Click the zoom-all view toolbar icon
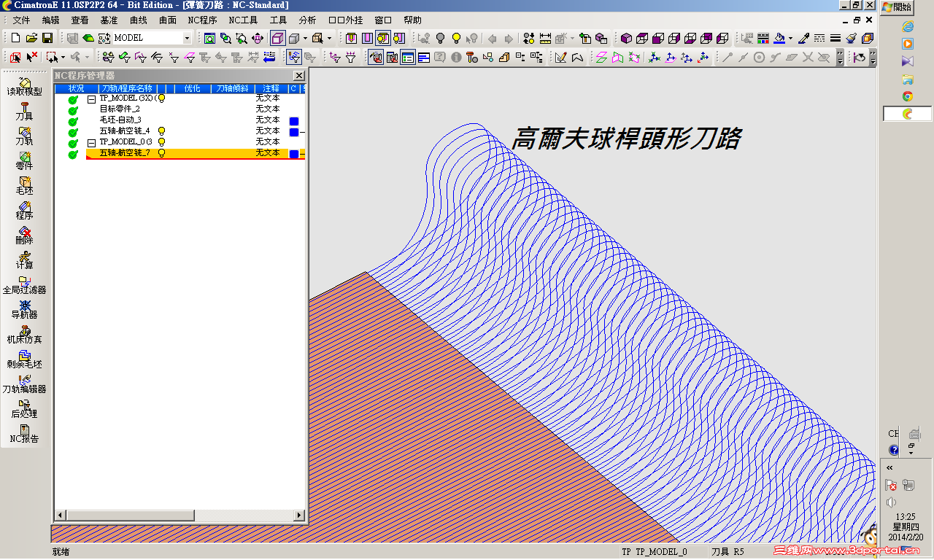934x560 pixels. click(210, 38)
